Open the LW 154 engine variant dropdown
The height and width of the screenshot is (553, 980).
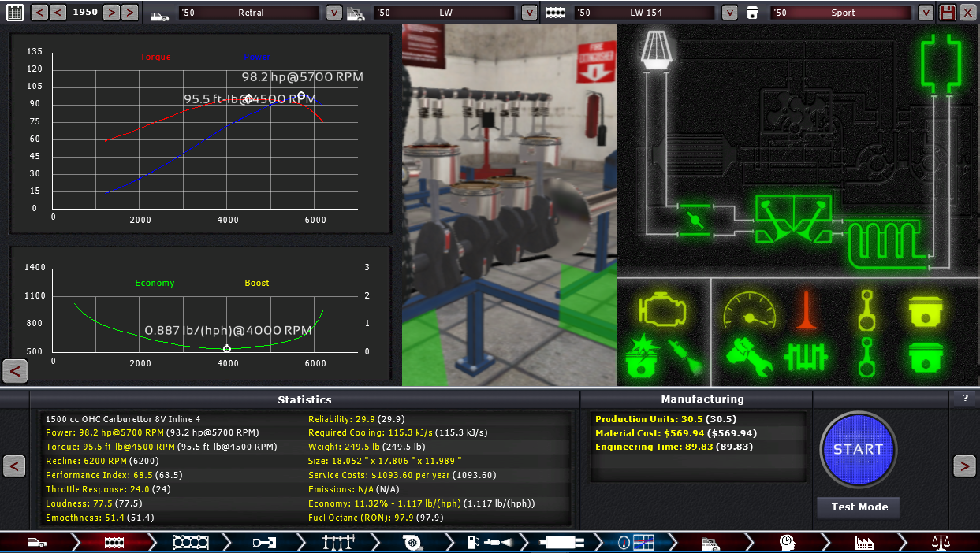[730, 13]
